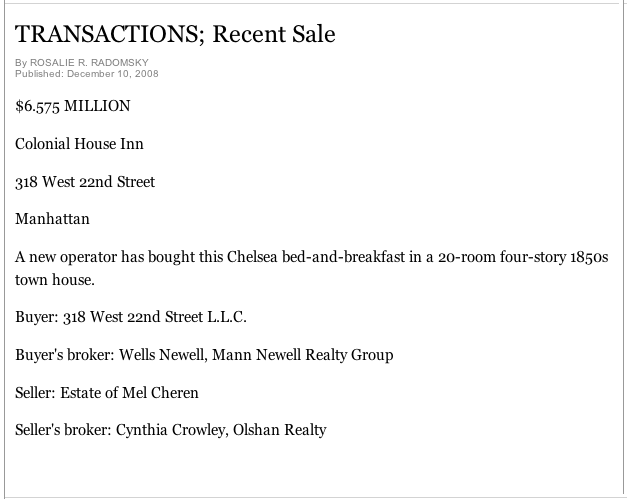
Task: Click the paragraph about the Chelsea bed-and-breakfast
Action: coord(312,268)
